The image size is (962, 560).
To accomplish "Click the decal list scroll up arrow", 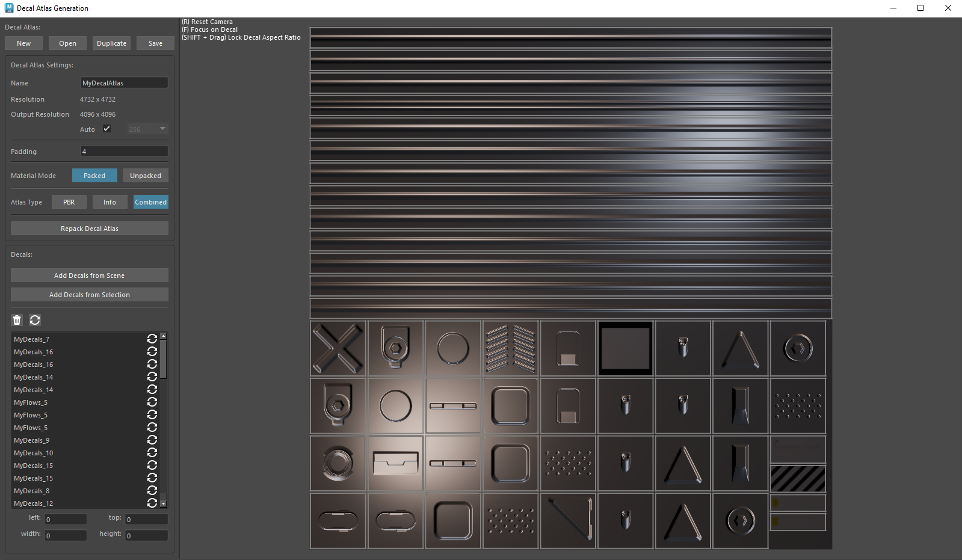I will tap(163, 336).
